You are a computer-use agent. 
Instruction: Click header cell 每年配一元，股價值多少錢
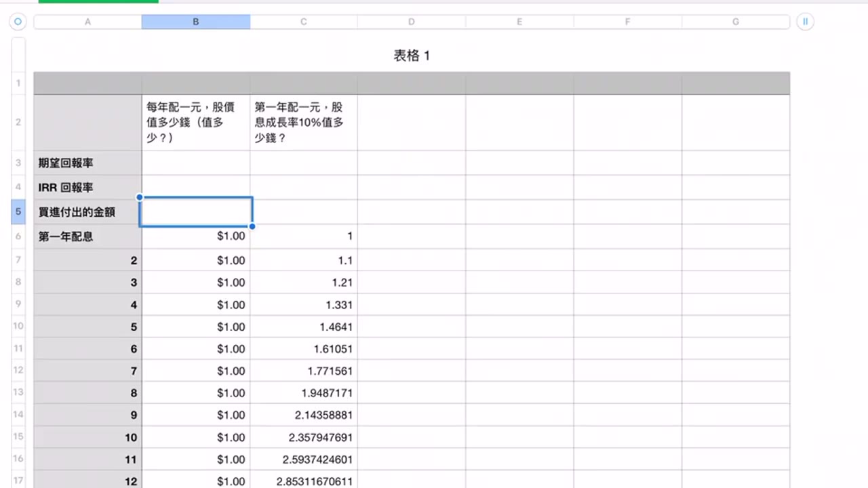click(196, 123)
